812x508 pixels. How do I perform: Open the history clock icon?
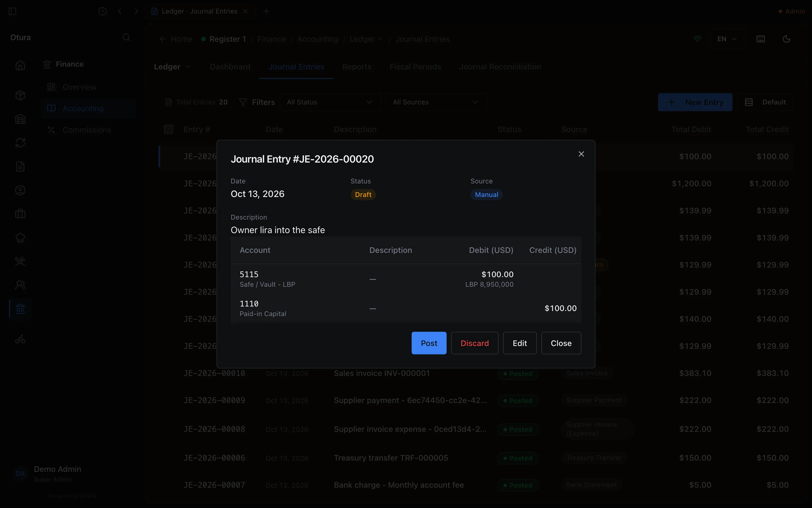(x=103, y=11)
